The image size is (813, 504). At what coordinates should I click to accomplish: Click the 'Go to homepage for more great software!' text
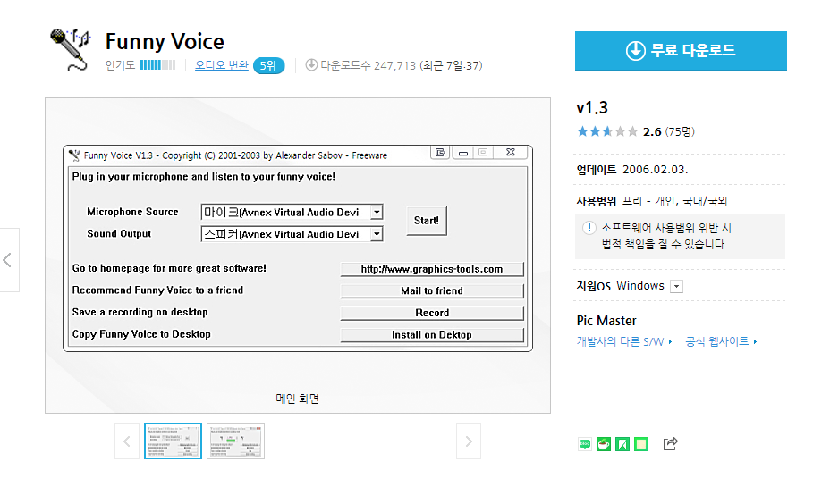[169, 268]
